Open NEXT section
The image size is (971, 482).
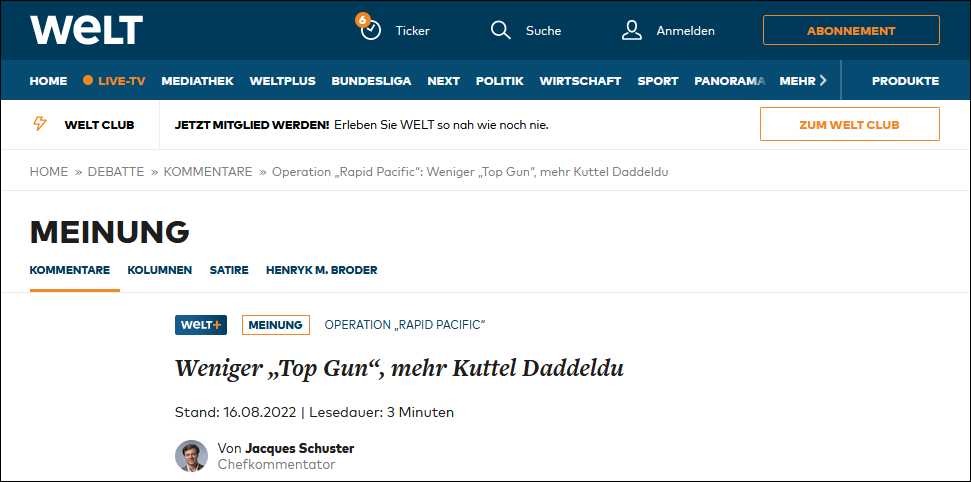pos(443,81)
